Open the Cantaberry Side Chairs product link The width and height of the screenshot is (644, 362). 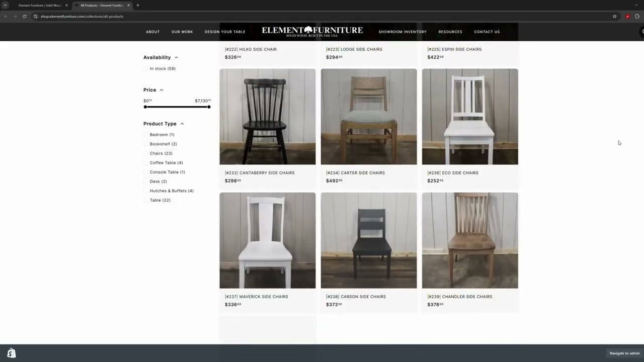point(260,173)
